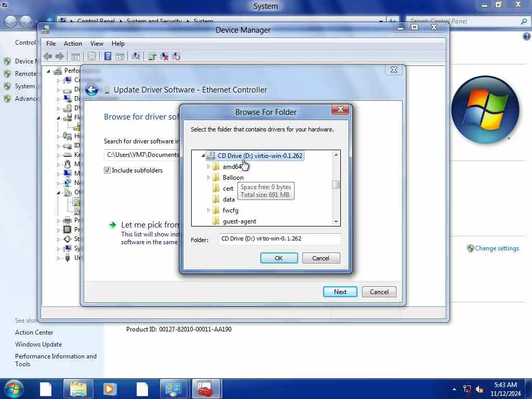This screenshot has height=399, width=532.
Task: Click the driver search path field
Action: tap(142, 155)
